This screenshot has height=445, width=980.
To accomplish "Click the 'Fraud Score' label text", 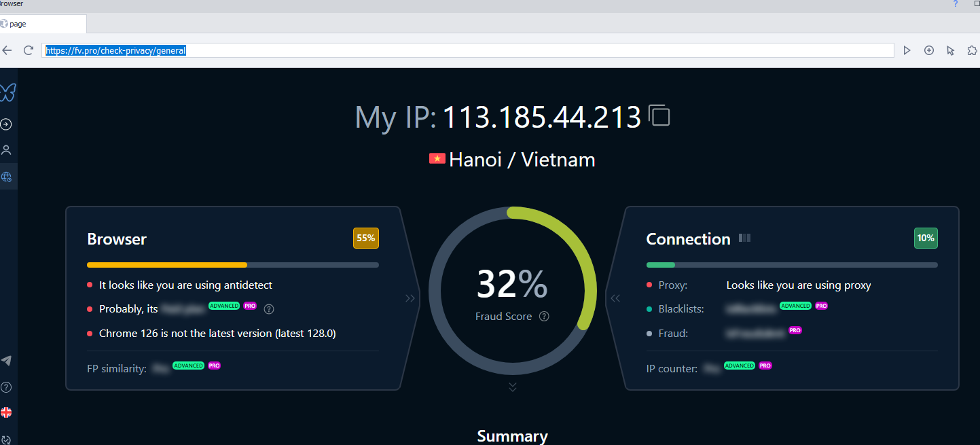I will [x=504, y=317].
